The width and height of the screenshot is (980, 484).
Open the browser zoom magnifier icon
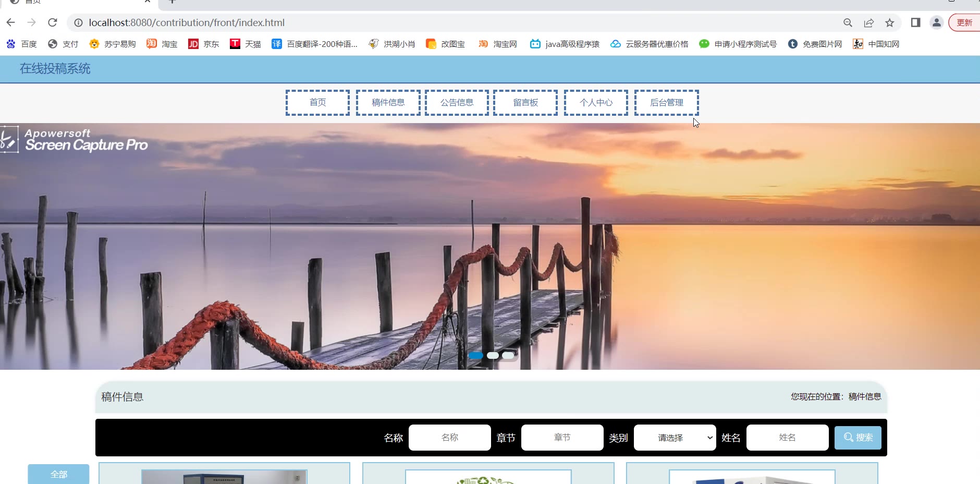[x=848, y=22]
